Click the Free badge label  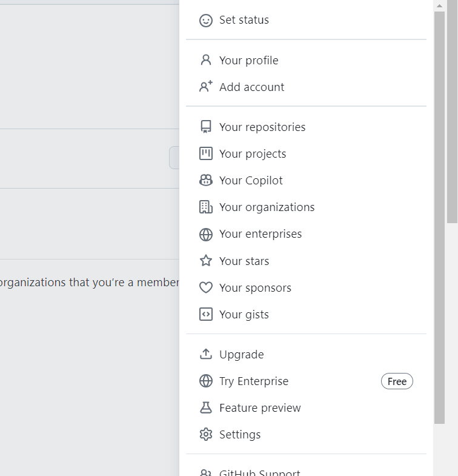(x=397, y=381)
